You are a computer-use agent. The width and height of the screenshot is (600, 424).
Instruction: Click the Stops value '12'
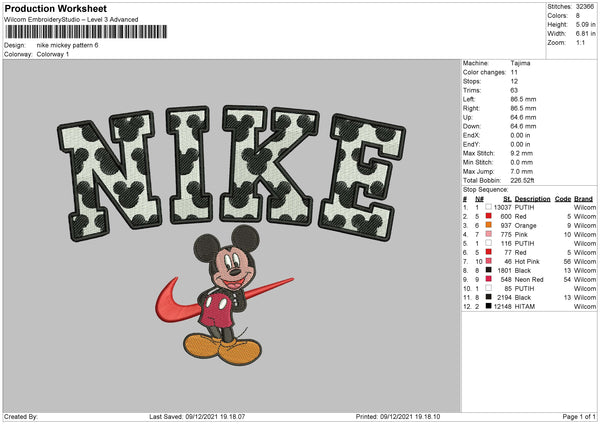514,81
